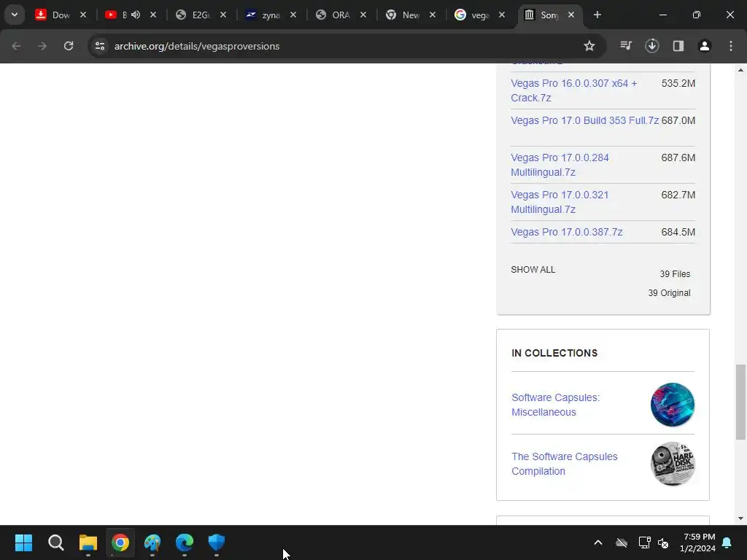Screen dimensions: 747x560
Task: Open media controls icon
Action: pyautogui.click(x=626, y=46)
